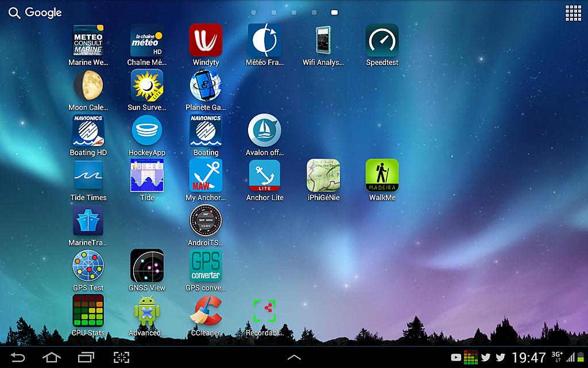Launch the iPhiGéNie map app

[x=323, y=176]
